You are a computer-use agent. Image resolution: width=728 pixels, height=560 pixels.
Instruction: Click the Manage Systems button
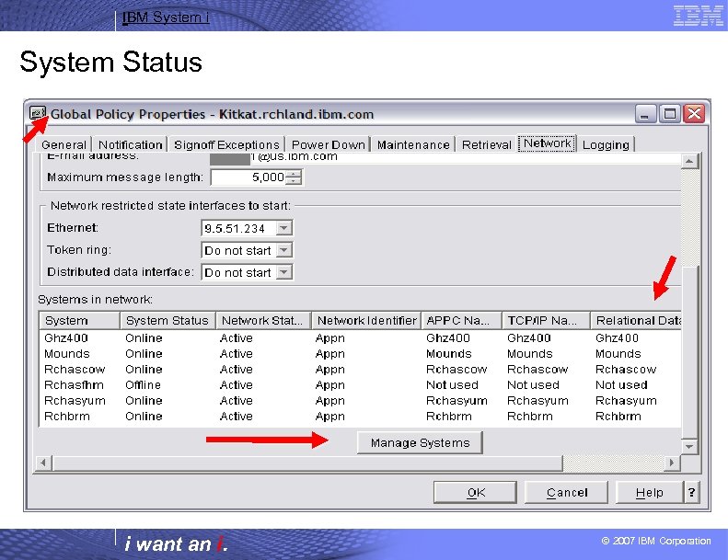(x=420, y=442)
